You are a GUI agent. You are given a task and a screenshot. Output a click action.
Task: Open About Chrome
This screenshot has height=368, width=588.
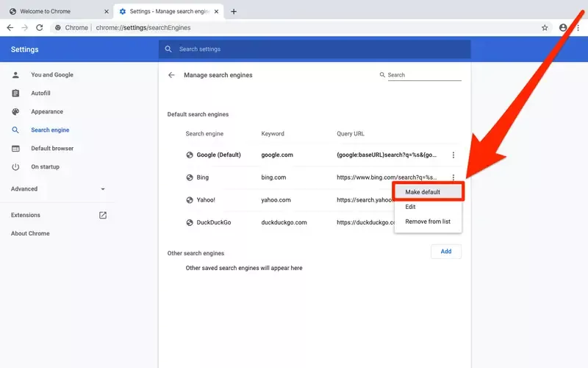click(x=30, y=233)
